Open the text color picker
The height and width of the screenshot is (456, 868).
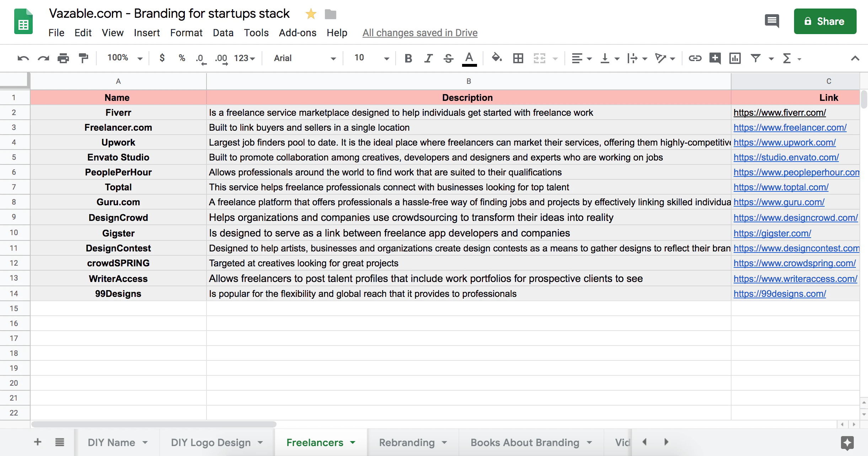[468, 58]
